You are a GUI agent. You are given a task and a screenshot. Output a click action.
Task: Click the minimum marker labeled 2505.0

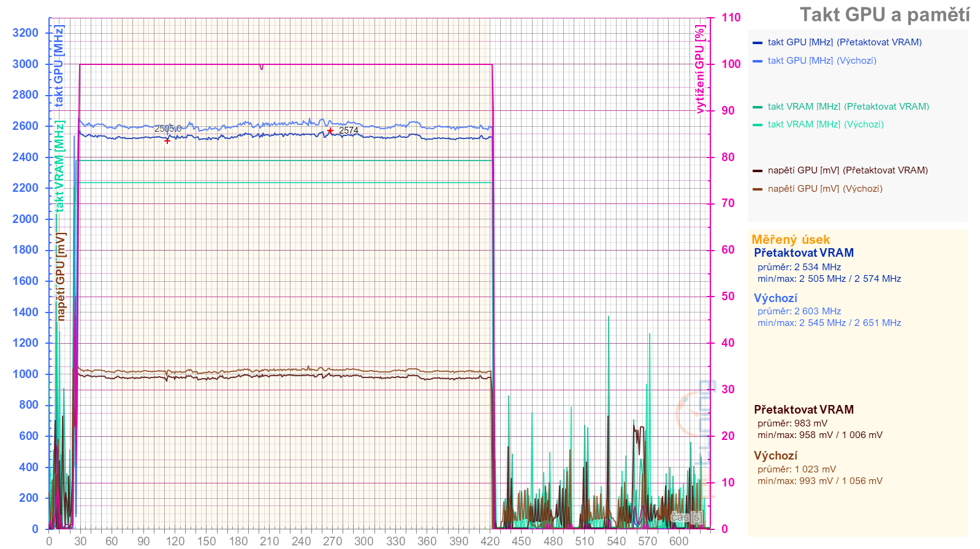[167, 141]
